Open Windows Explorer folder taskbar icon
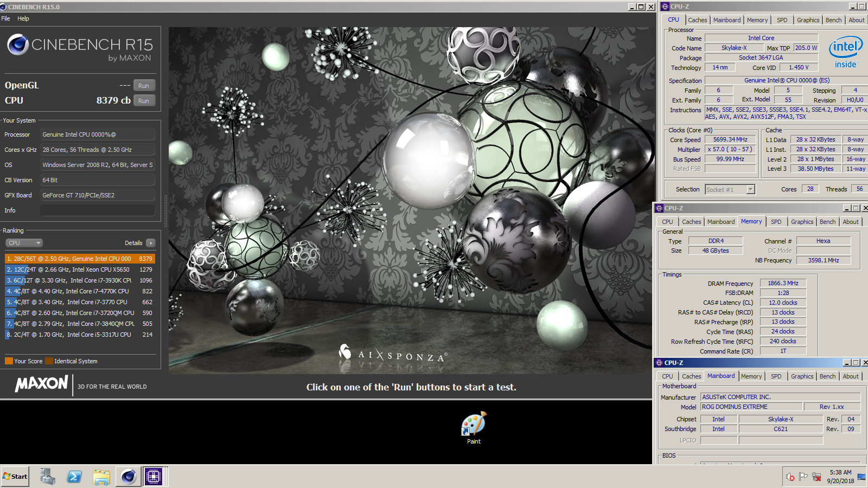Screen dimensions: 868x488 point(101,477)
